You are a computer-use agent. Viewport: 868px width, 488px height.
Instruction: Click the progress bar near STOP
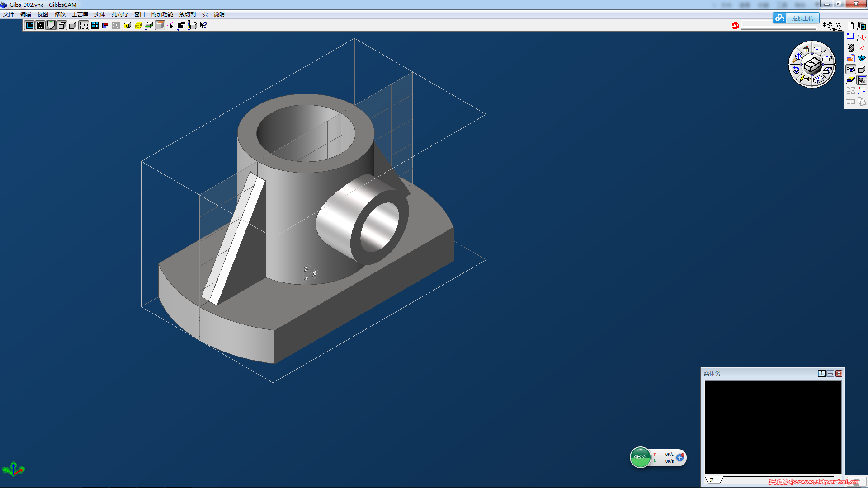779,28
